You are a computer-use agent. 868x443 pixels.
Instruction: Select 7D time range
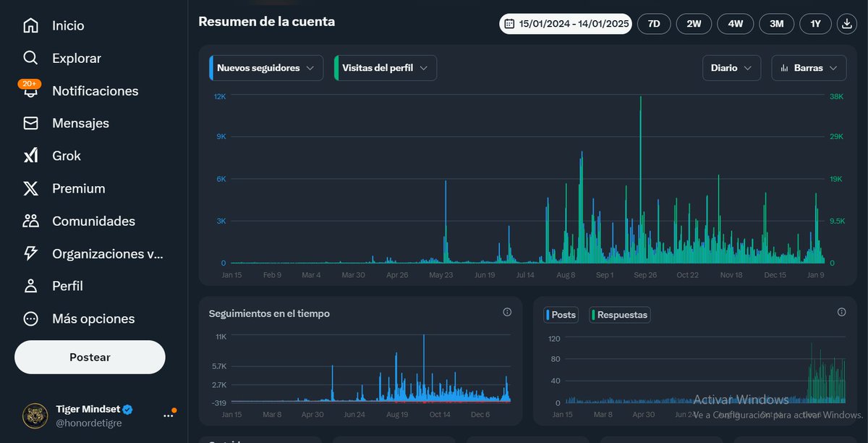(x=654, y=24)
